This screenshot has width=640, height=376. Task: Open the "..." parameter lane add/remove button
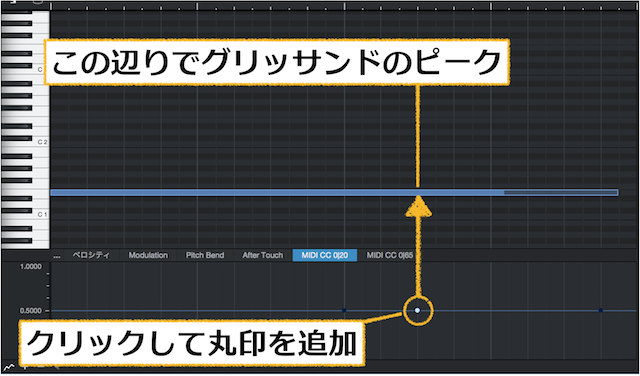click(x=57, y=256)
